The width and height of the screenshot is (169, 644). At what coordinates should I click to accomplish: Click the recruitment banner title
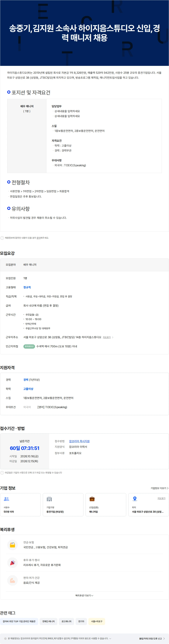coord(84,33)
